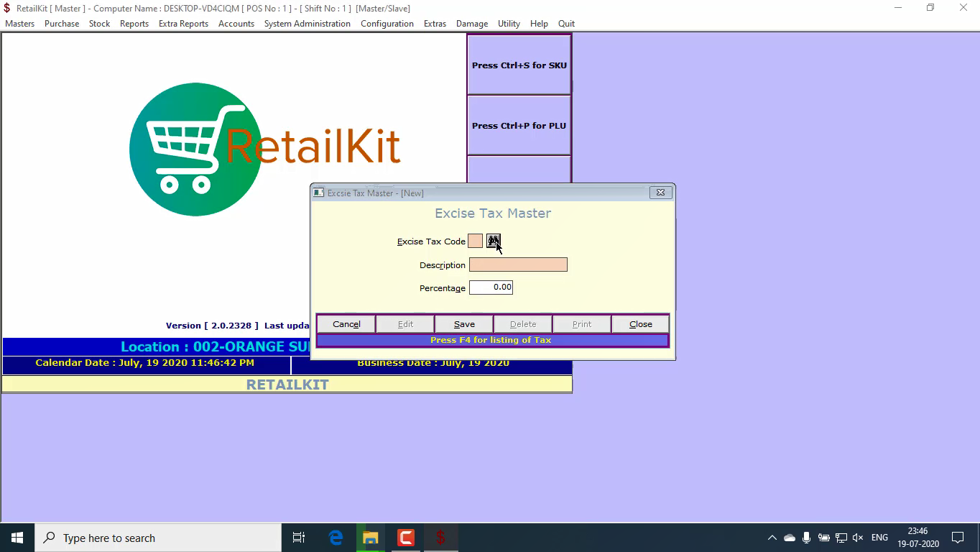The height and width of the screenshot is (552, 980).
Task: Click the Excise Tax Master dialog title icon
Action: (x=319, y=193)
